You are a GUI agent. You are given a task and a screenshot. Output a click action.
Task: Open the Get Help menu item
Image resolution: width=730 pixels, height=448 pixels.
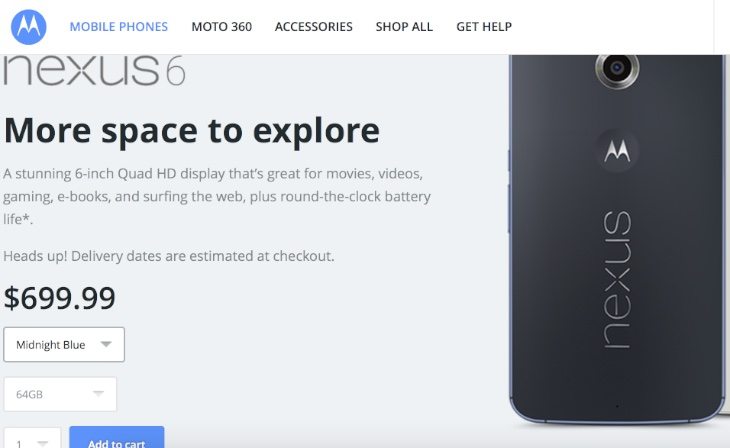(484, 27)
